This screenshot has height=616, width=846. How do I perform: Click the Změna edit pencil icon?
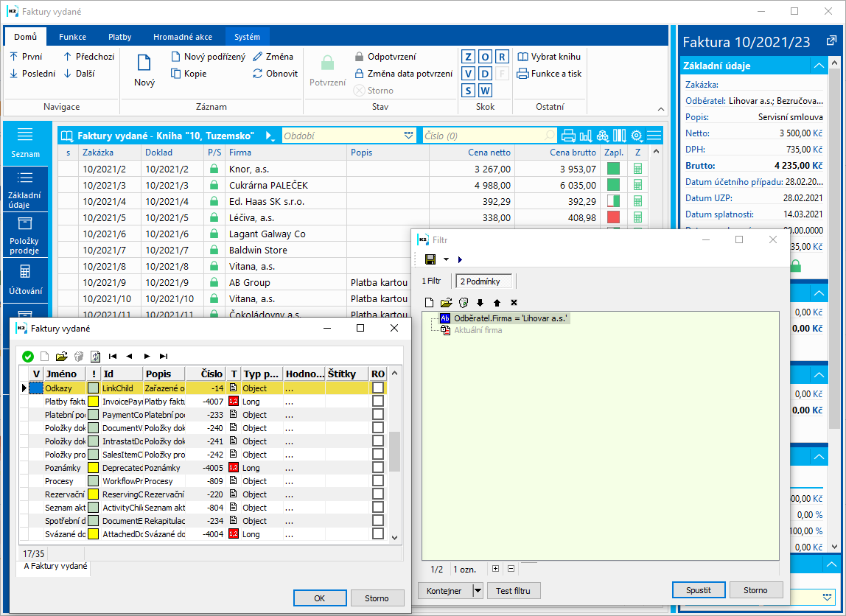coord(258,57)
